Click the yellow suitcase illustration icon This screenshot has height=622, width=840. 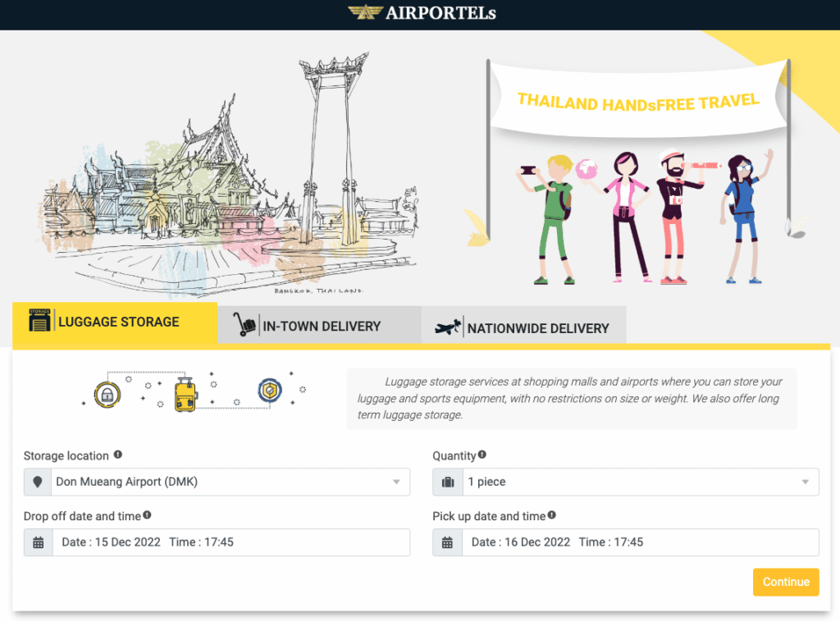[186, 395]
